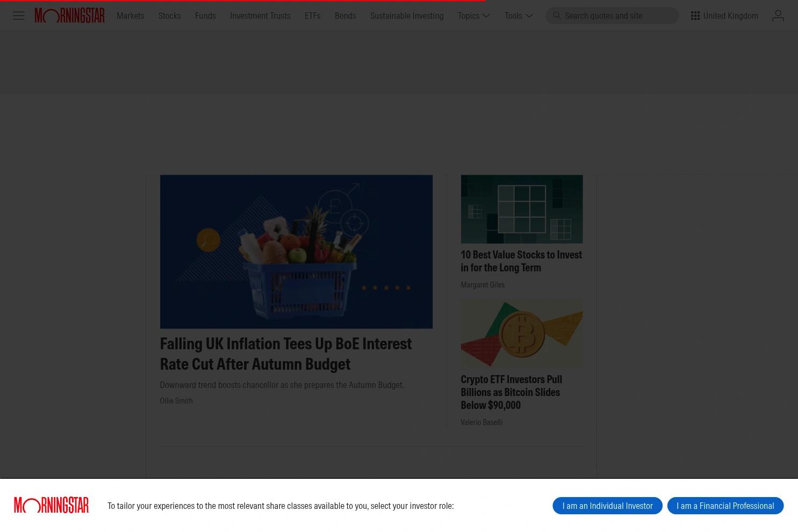
Task: Click the search quotes and site field
Action: click(612, 16)
